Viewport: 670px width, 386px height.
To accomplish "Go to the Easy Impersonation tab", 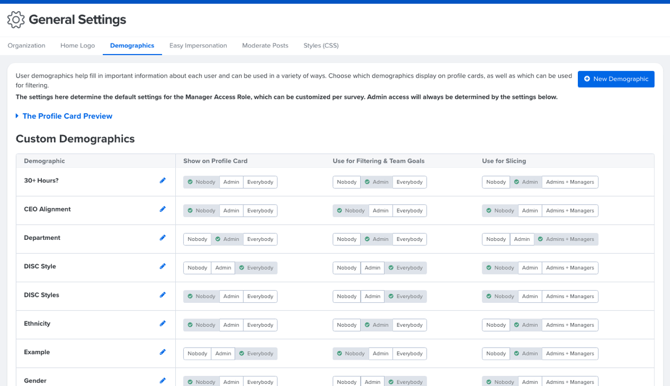I will tap(198, 45).
